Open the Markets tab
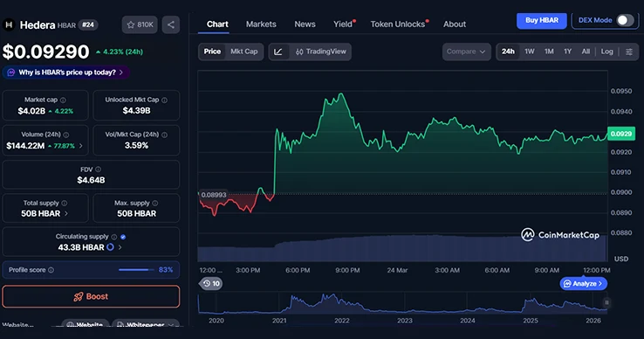644x339 pixels. point(261,24)
